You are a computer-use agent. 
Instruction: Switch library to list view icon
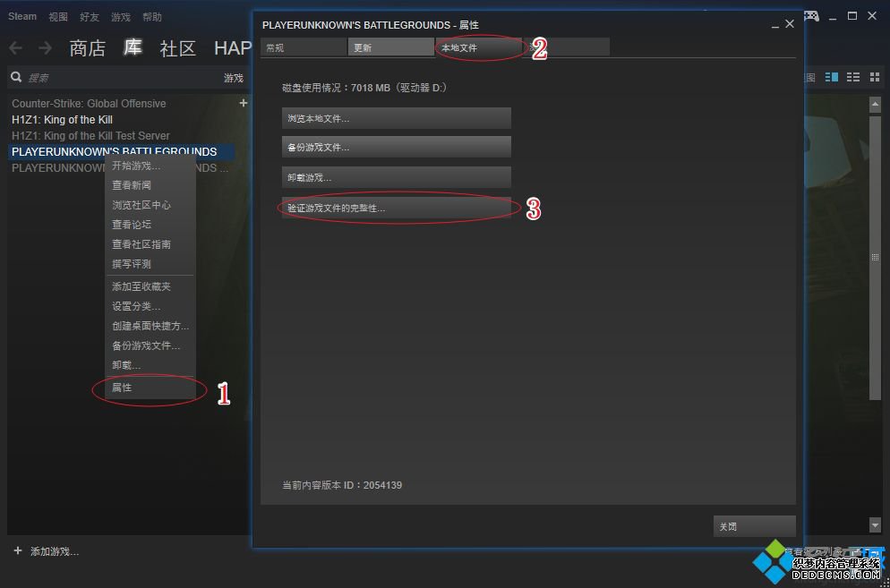(x=853, y=77)
